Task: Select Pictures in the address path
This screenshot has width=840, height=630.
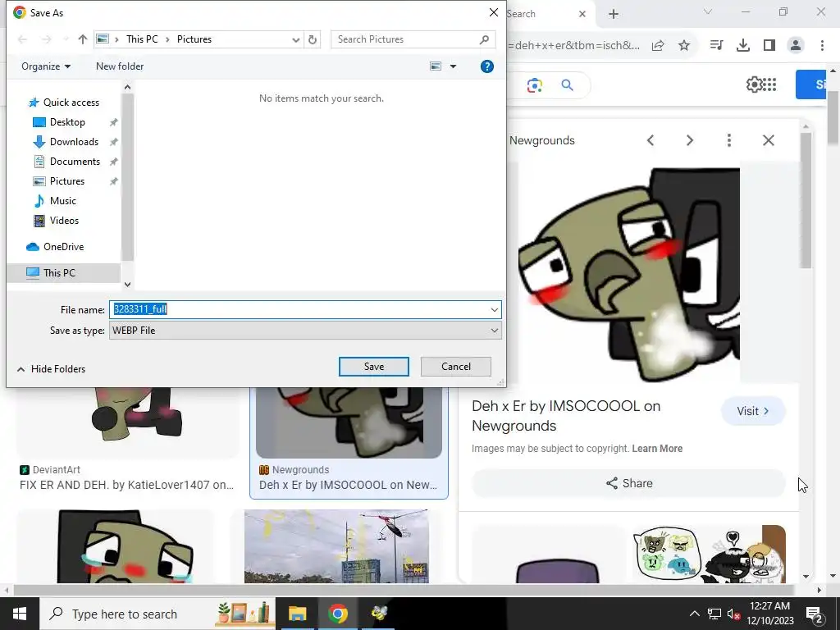Action: pos(194,39)
